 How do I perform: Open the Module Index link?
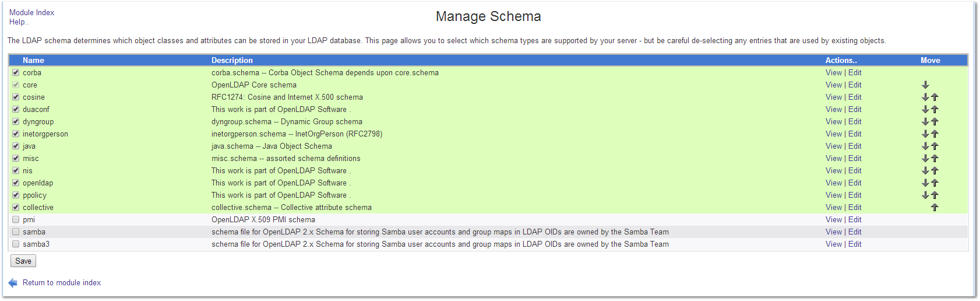tap(31, 12)
